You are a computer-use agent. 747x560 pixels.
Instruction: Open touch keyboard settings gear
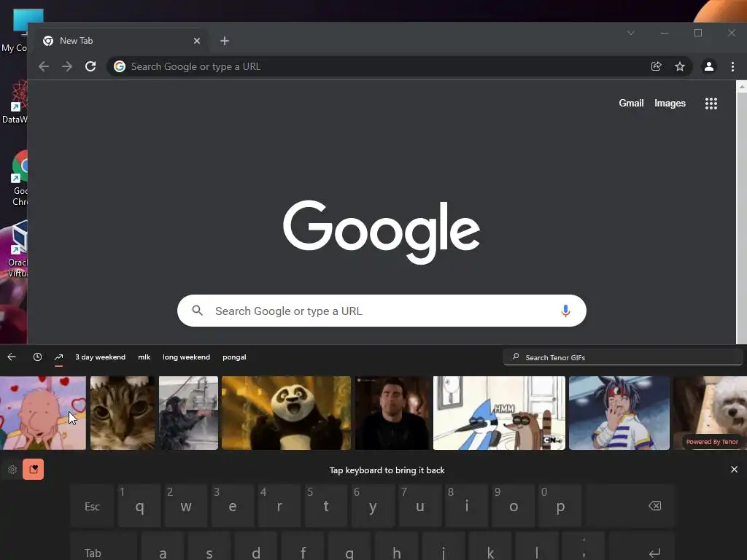pos(12,470)
